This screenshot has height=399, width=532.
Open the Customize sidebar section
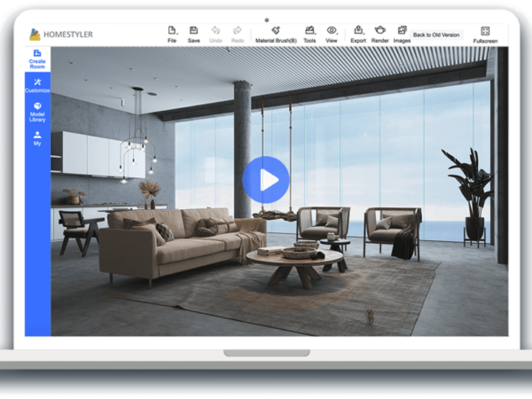point(38,85)
